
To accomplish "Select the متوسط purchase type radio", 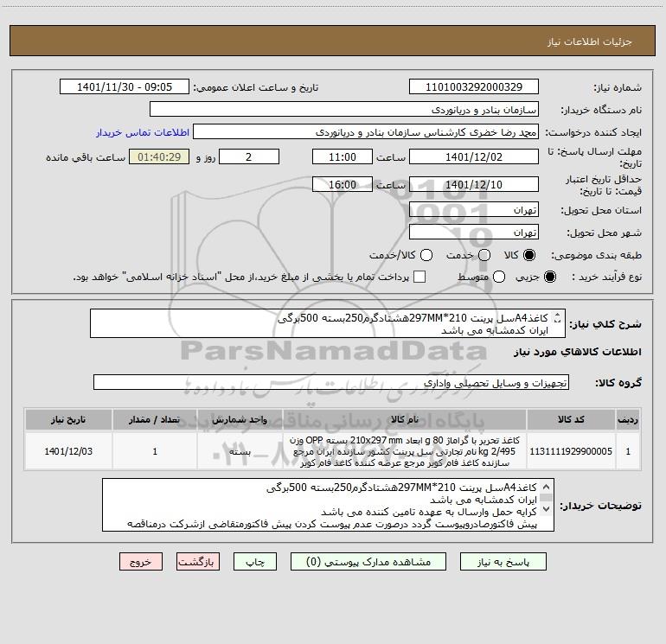I will coord(499,277).
